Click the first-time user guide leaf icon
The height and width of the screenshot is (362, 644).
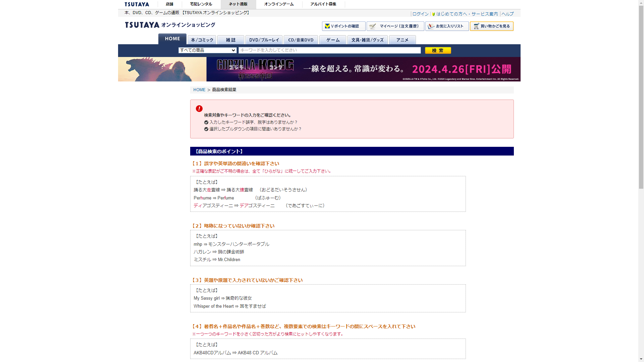click(x=434, y=14)
